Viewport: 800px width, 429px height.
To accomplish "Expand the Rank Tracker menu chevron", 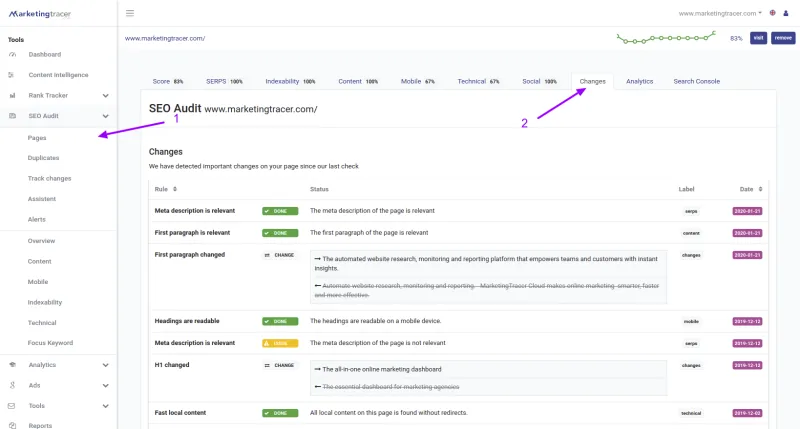I will 105,95.
